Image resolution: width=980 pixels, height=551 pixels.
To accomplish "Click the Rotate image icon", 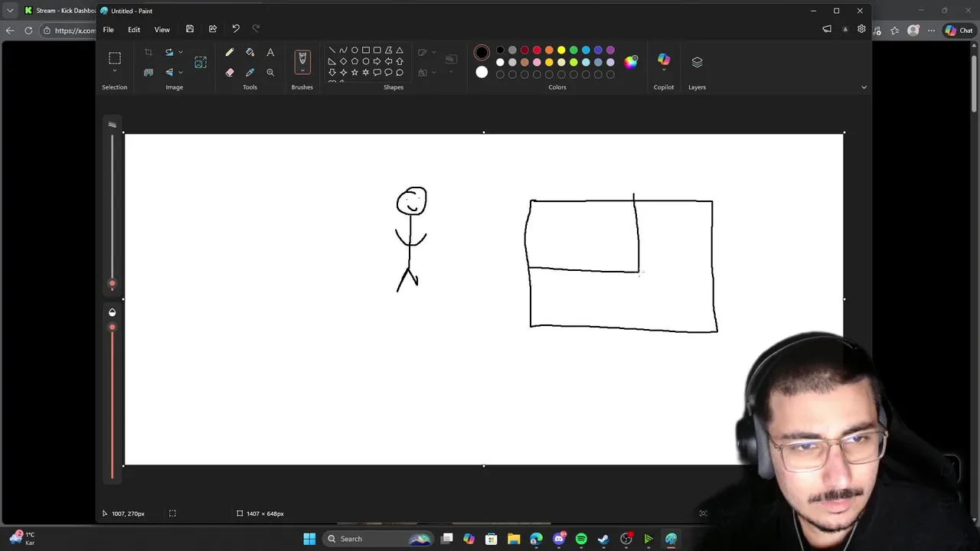I will [x=169, y=52].
